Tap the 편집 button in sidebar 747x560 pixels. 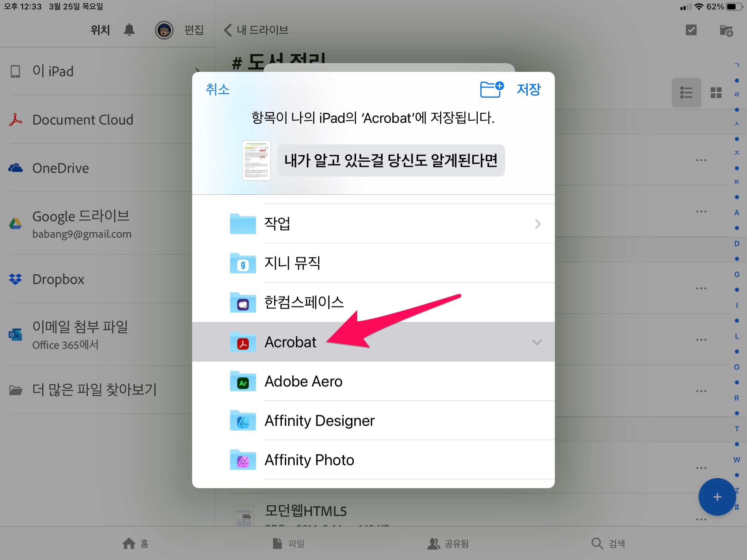point(194,30)
